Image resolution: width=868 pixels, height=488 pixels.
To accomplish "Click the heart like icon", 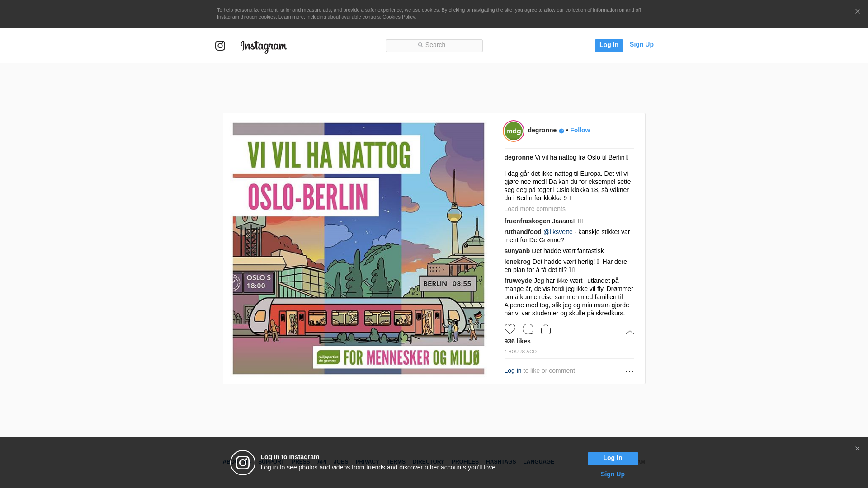I will [509, 329].
